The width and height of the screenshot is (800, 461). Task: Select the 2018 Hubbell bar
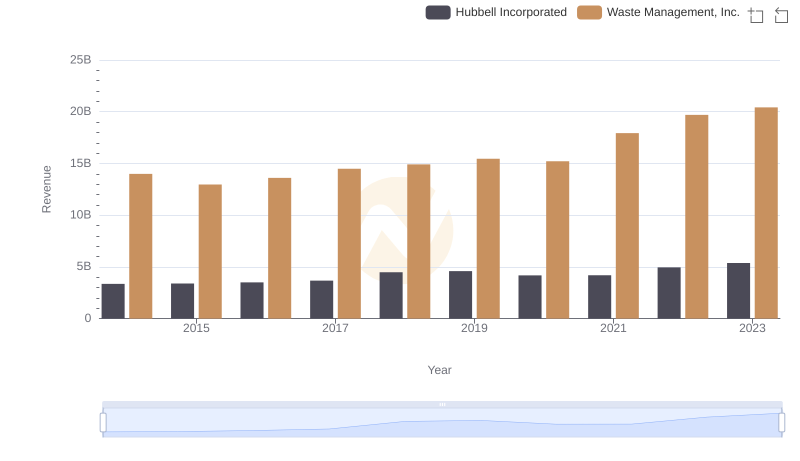click(x=391, y=295)
